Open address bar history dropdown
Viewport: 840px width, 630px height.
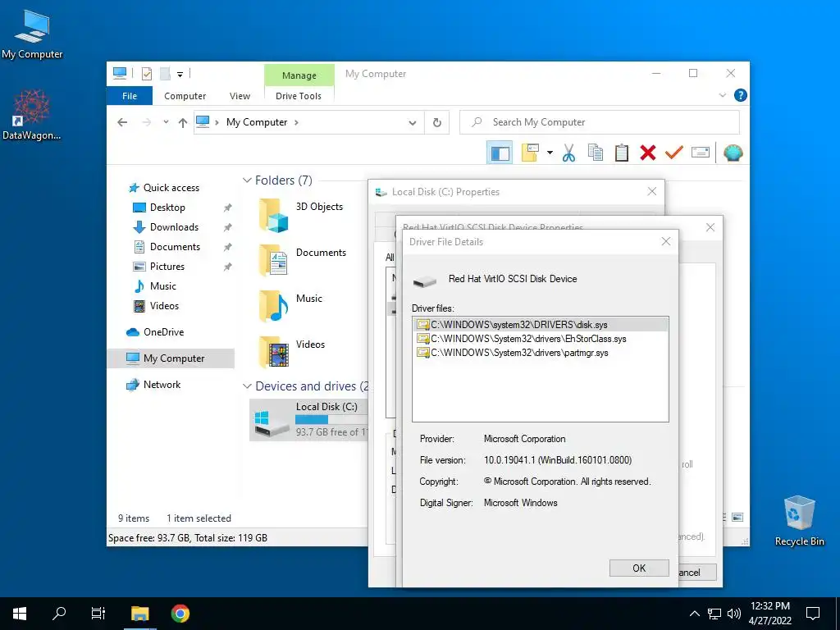coord(412,123)
